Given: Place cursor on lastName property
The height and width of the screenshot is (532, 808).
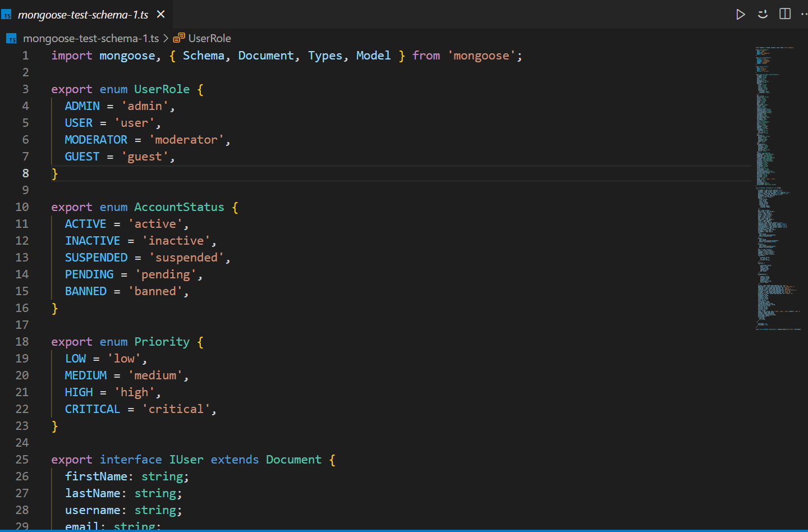Looking at the screenshot, I should coord(93,493).
